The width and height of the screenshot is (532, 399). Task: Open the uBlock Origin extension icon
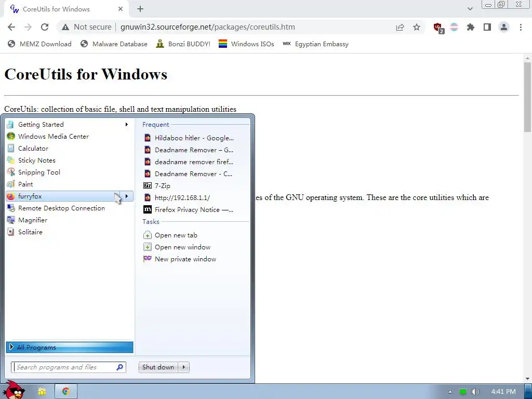(x=438, y=28)
